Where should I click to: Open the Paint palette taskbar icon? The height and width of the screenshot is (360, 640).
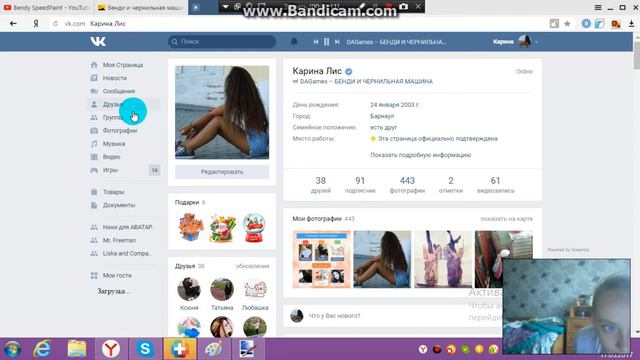(x=213, y=349)
